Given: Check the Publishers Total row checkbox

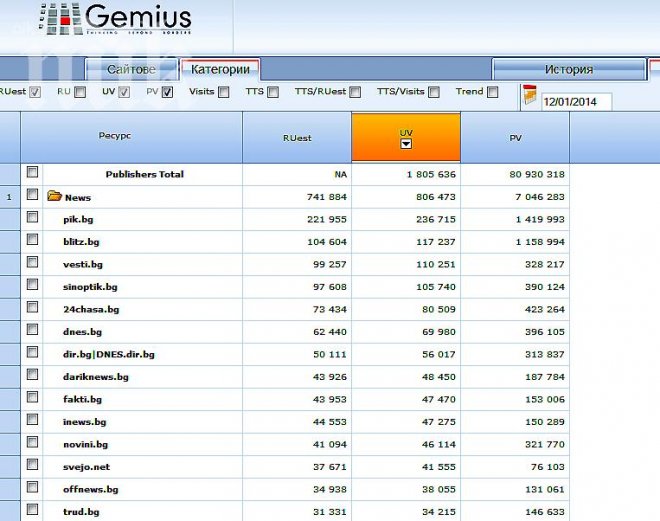Looking at the screenshot, I should (32, 173).
